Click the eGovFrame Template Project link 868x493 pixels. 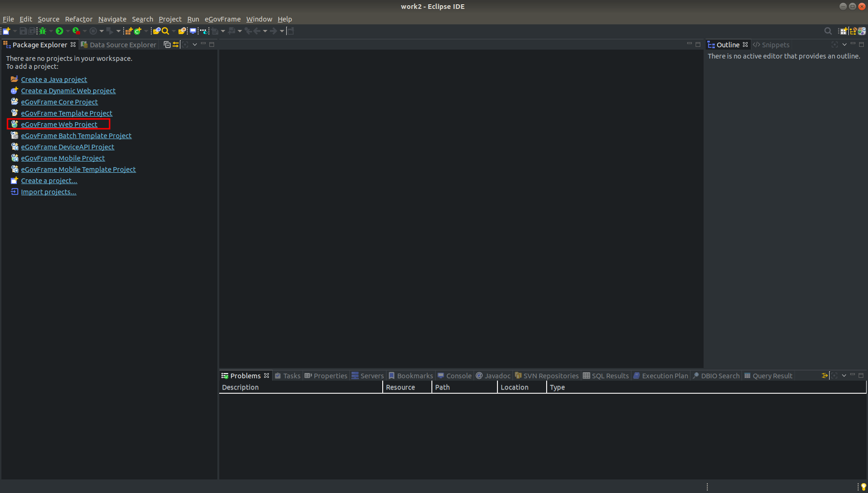[67, 113]
